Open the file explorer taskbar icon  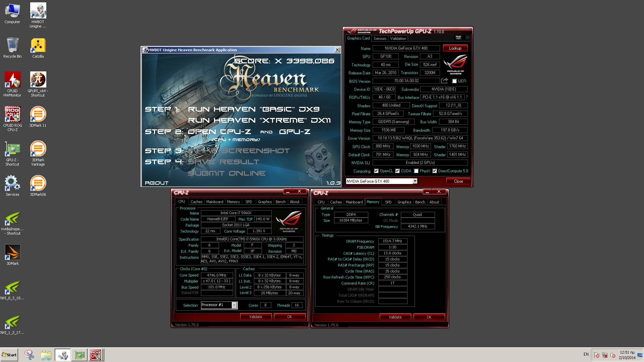coord(46,355)
